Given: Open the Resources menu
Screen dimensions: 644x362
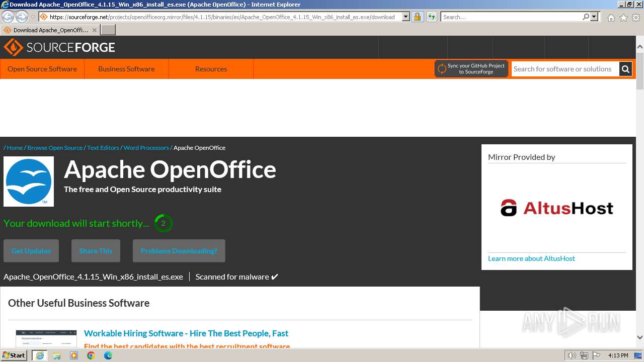Looking at the screenshot, I should pyautogui.click(x=211, y=69).
